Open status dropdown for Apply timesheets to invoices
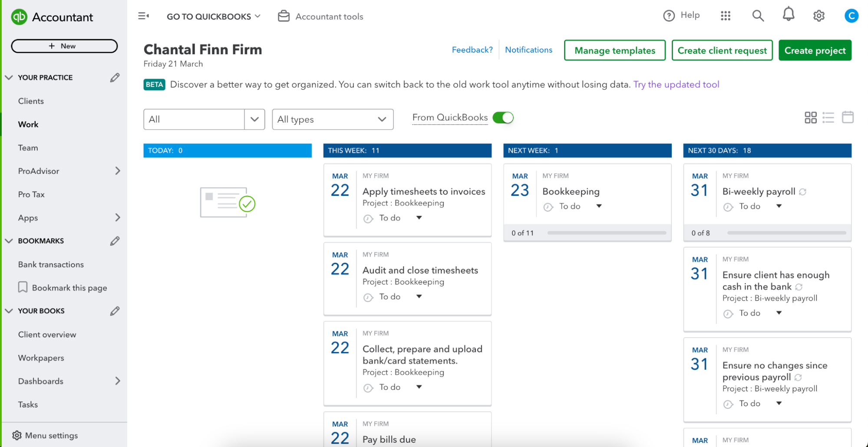The image size is (868, 447). click(x=419, y=218)
